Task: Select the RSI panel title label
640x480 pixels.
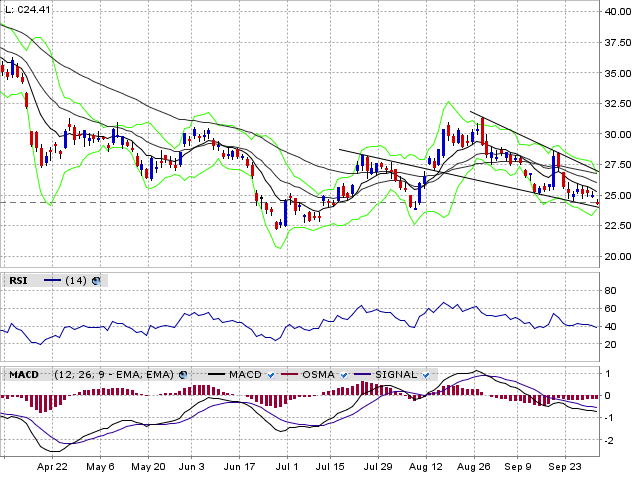Action: click(x=18, y=281)
